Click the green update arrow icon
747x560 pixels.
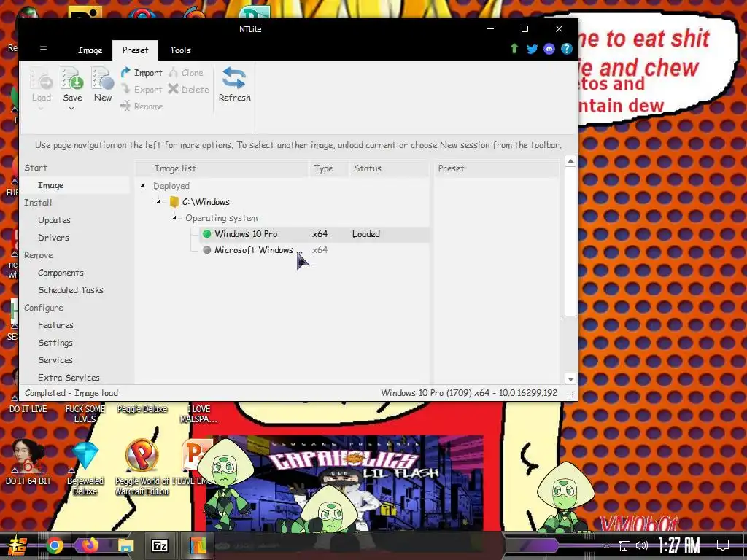(x=514, y=49)
